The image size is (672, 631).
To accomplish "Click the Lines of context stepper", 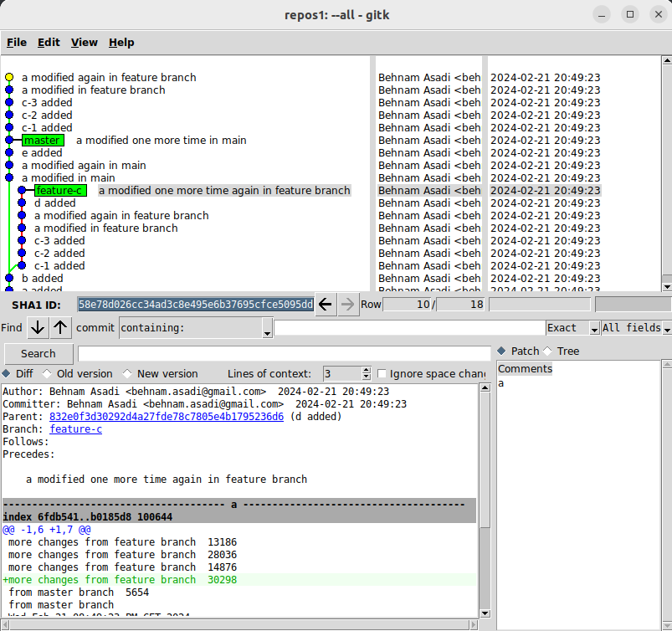I will coord(366,374).
